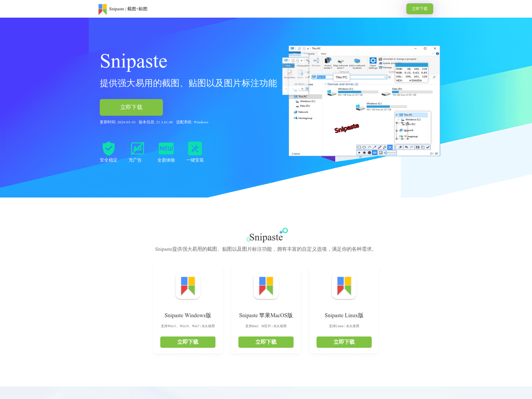Click the Snipaste 苹果MacOS版 title text
532x399 pixels.
click(x=266, y=315)
